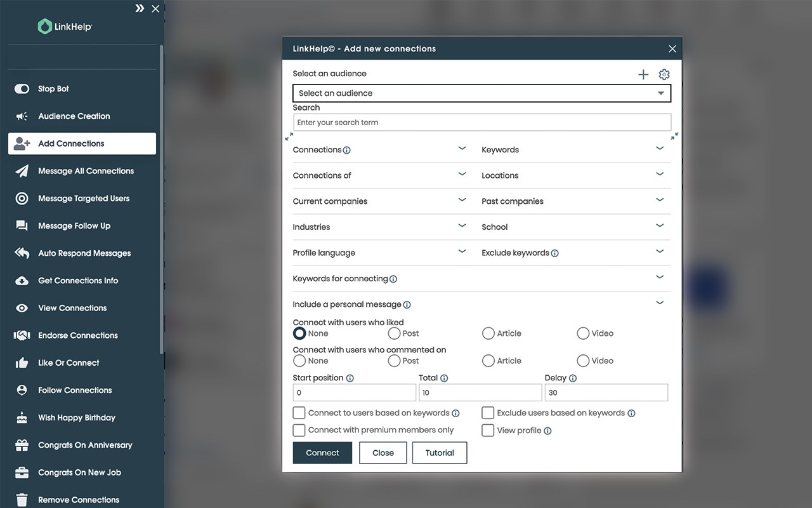The width and height of the screenshot is (812, 508).
Task: Click info icon beside Include a personal message
Action: coord(407,305)
